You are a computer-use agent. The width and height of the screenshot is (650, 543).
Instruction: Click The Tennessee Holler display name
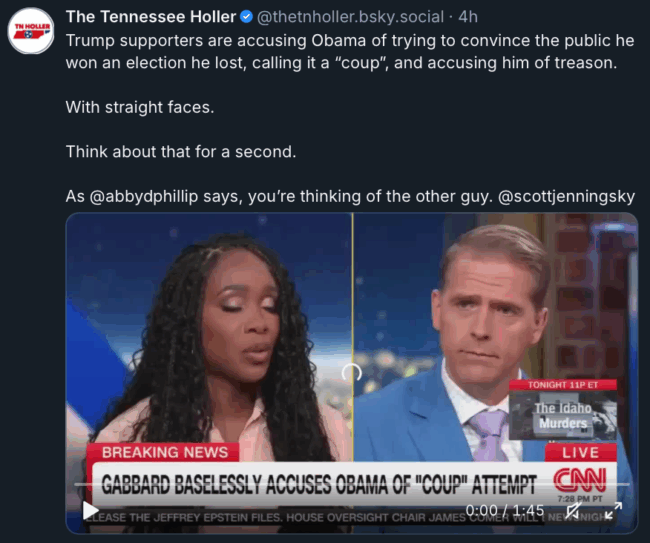pyautogui.click(x=151, y=17)
